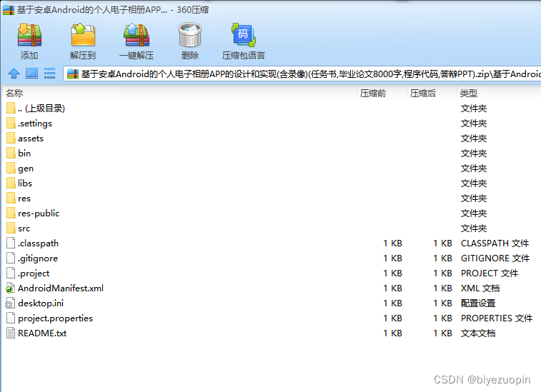
Task: Select the bin folder icon
Action: click(x=11, y=153)
